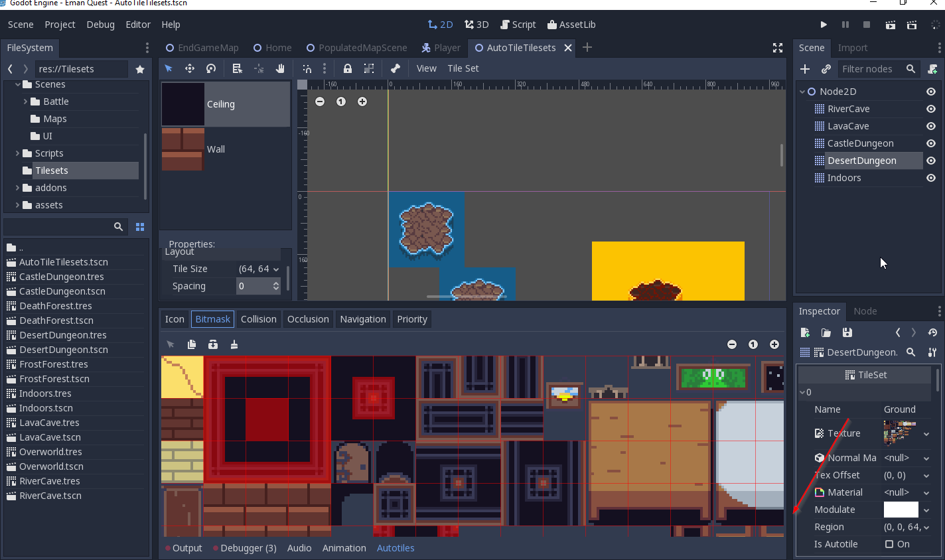Switch to the Script workspace

[518, 25]
